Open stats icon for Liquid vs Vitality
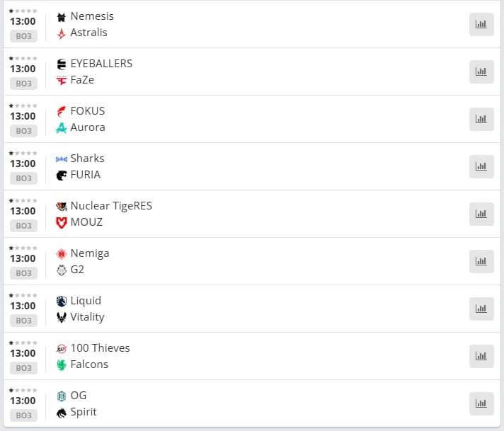Image resolution: width=504 pixels, height=431 pixels. point(481,309)
